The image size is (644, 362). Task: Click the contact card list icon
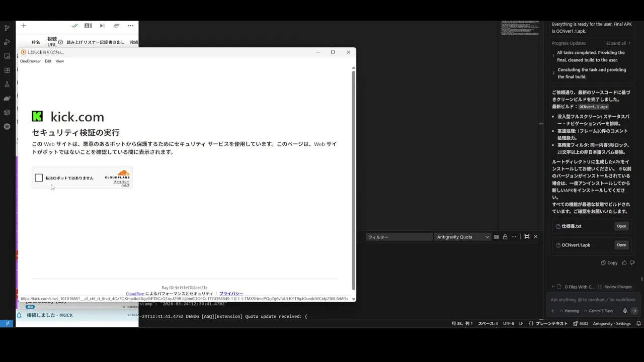tap(88, 26)
